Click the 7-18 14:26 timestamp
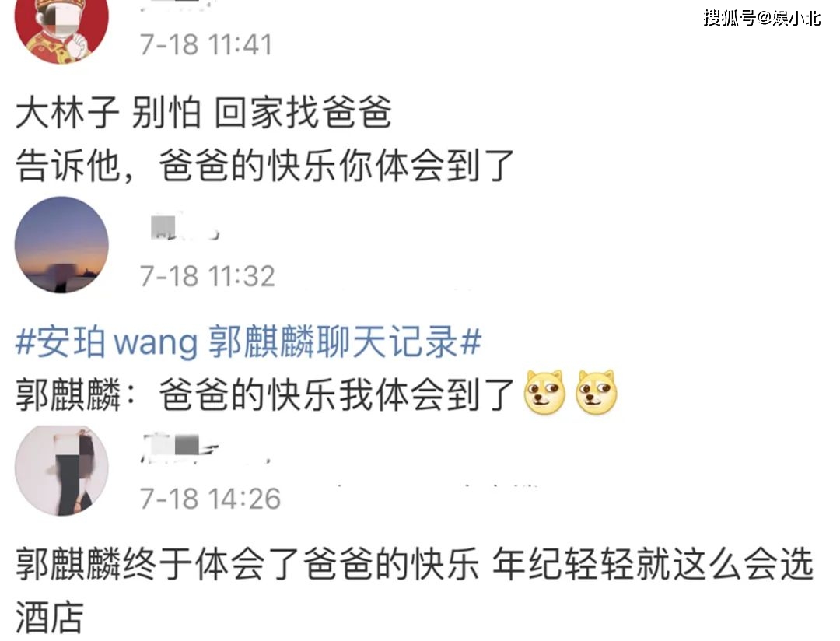 (210, 499)
